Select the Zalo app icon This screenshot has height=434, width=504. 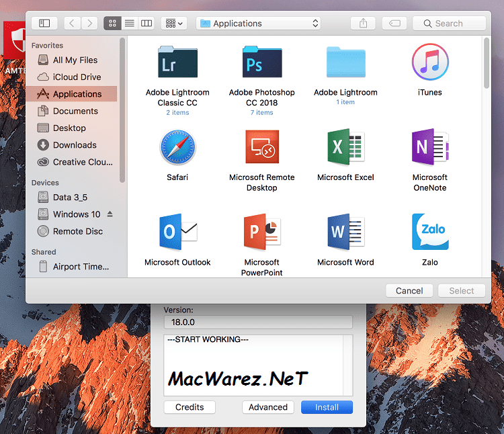click(x=430, y=232)
